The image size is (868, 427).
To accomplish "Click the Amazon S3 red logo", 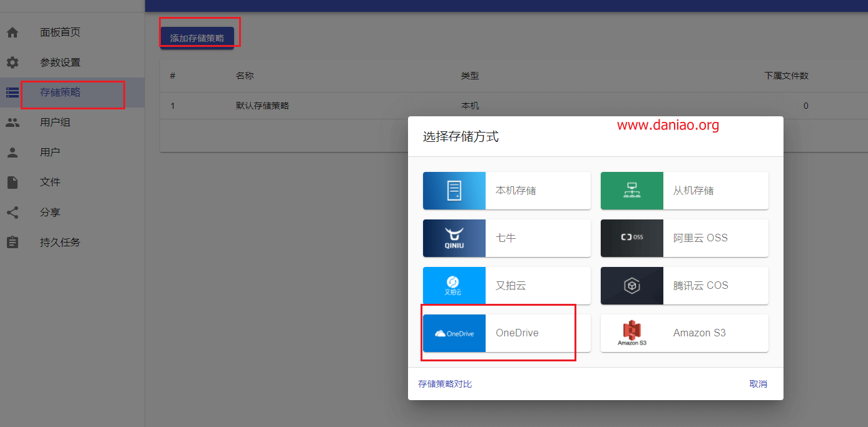I will pyautogui.click(x=632, y=333).
